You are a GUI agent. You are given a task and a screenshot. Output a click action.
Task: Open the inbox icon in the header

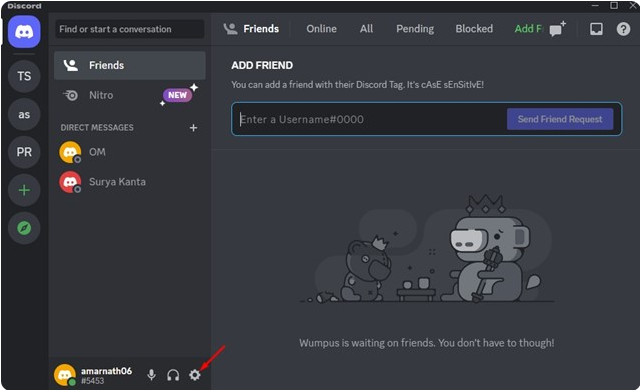[596, 29]
